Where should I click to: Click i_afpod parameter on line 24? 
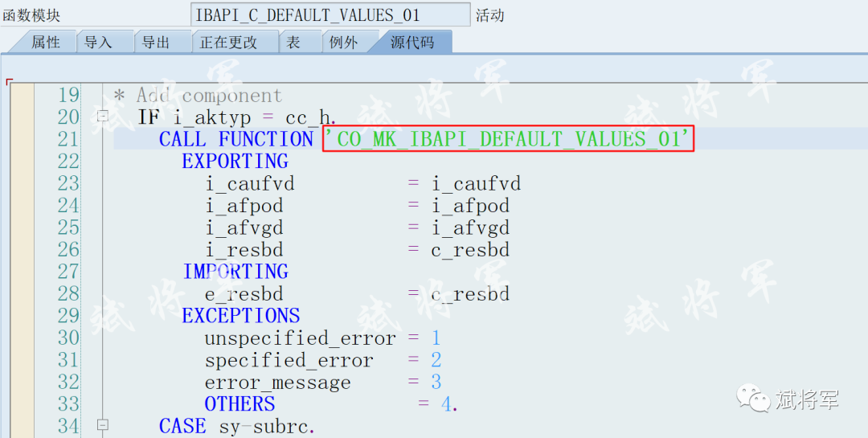click(x=244, y=206)
